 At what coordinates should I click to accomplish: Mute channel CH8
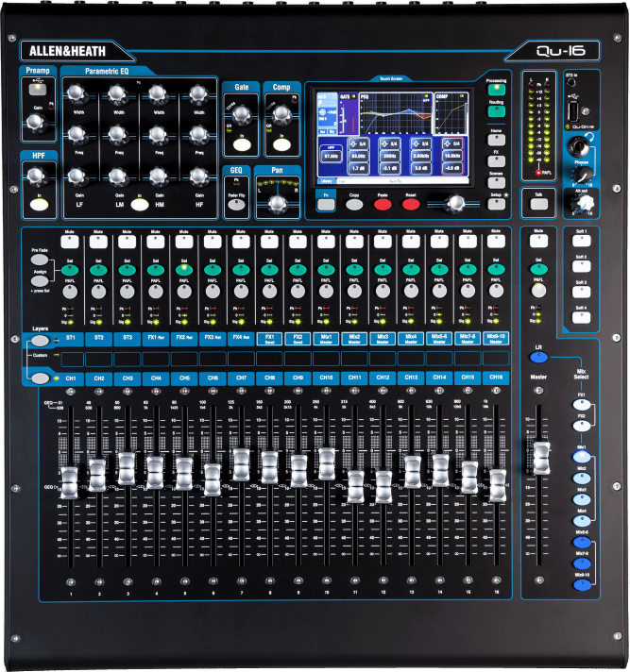[x=269, y=242]
